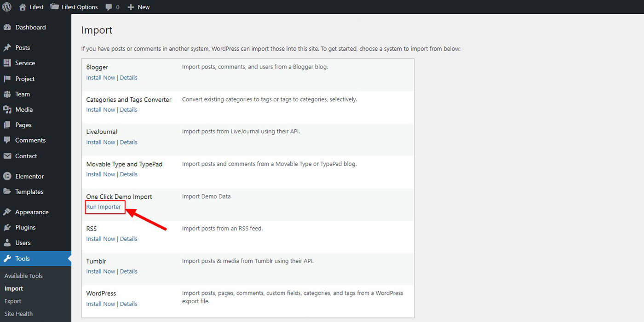Go to Export under Tools

[x=13, y=301]
